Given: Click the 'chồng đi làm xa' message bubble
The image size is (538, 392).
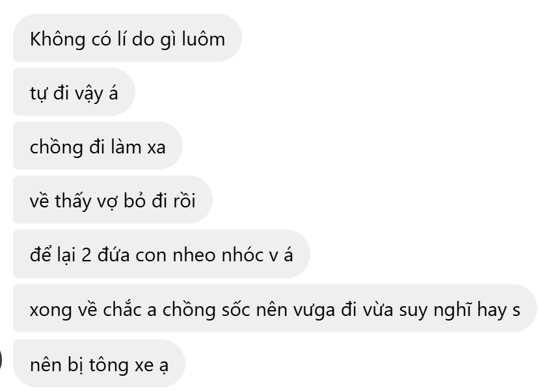Looking at the screenshot, I should tap(98, 146).
